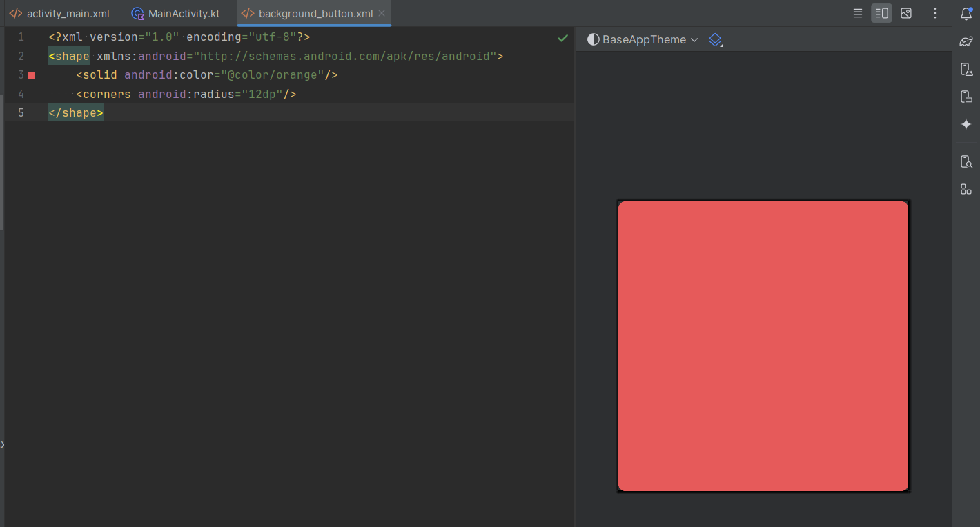Switch to Code-only editor view
This screenshot has height=527, width=980.
click(x=857, y=13)
